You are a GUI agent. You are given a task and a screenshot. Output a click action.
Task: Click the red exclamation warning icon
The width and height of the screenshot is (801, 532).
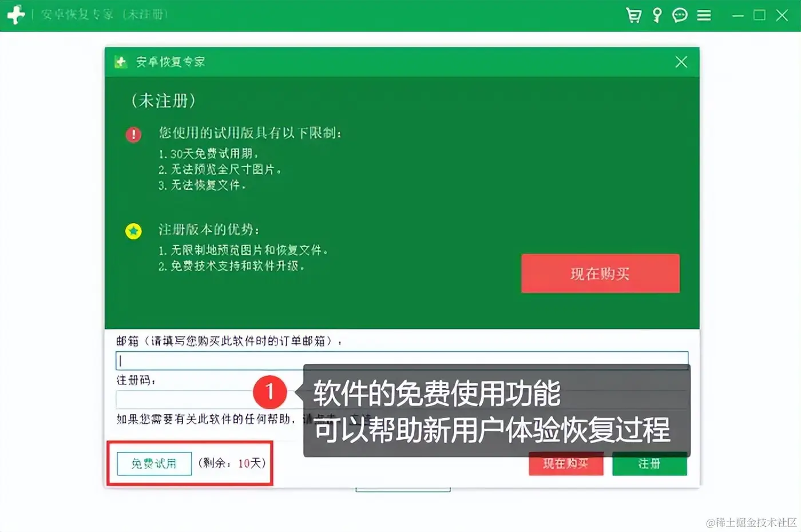133,134
